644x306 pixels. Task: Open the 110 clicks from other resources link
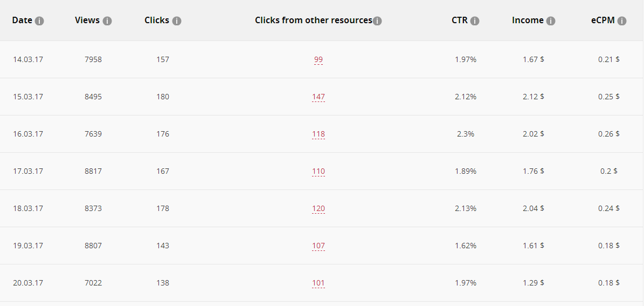(x=318, y=172)
